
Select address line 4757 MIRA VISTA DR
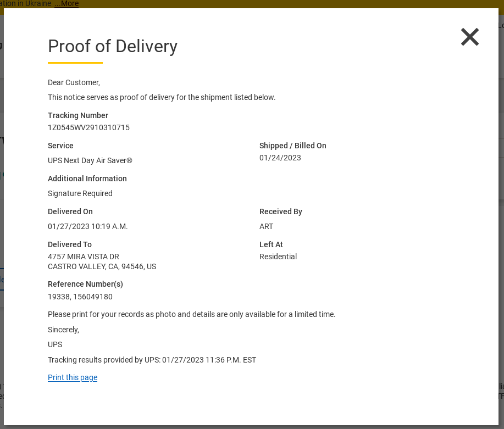83,257
